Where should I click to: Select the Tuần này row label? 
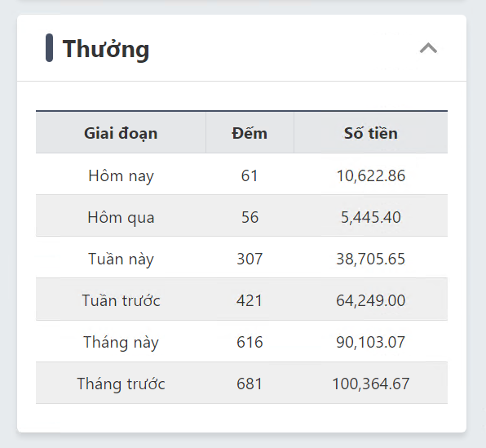click(x=121, y=259)
